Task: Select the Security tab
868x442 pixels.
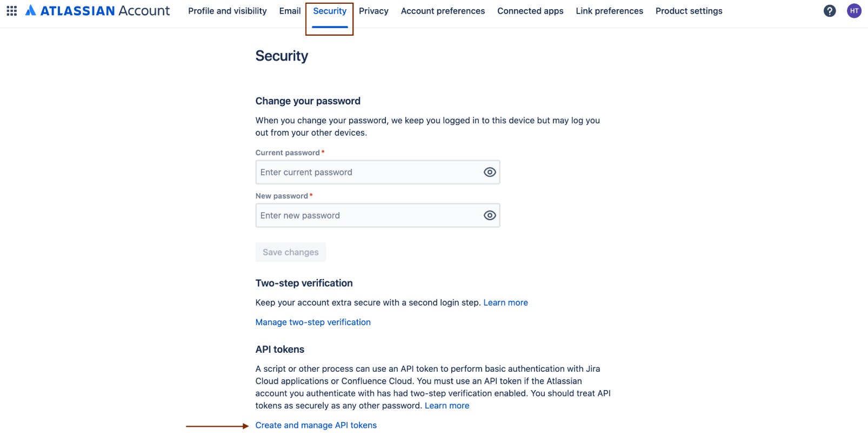Action: (330, 11)
